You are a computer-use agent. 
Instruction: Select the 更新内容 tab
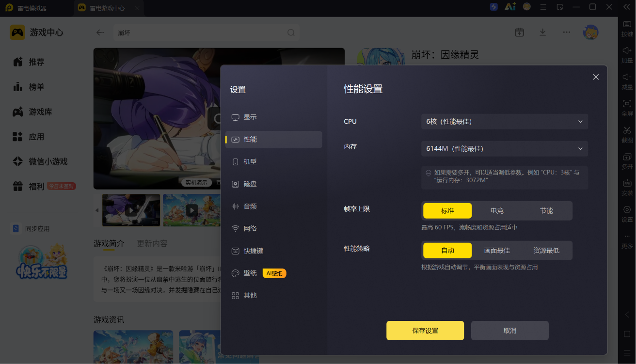[152, 243]
